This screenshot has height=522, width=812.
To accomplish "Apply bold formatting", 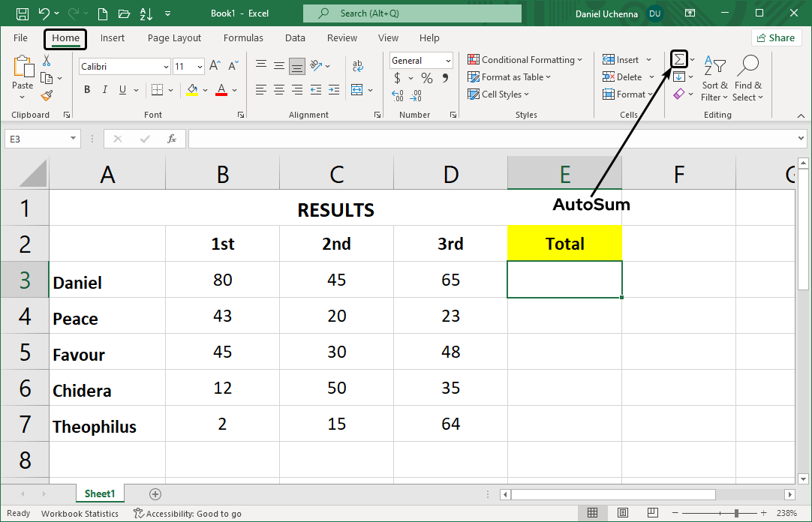I will point(86,89).
